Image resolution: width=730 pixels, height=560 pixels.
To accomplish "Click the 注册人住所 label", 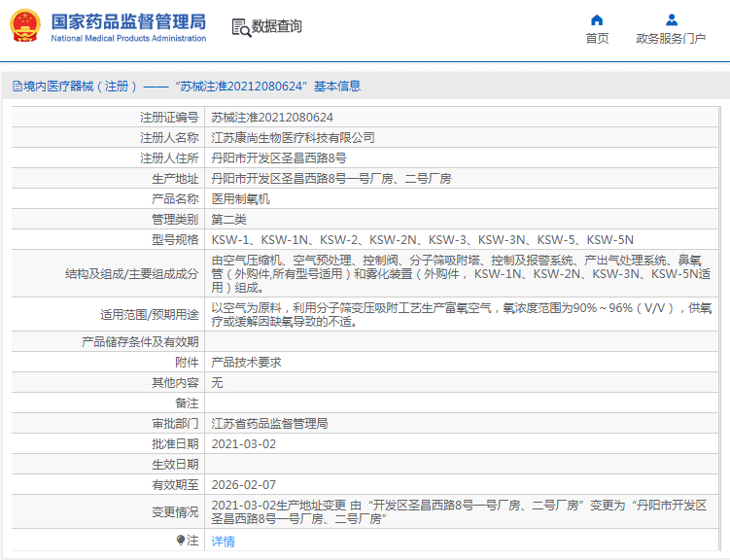I will (x=169, y=158).
